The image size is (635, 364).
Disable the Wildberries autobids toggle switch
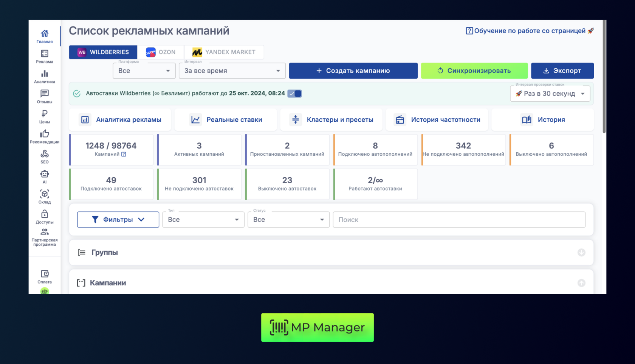click(x=294, y=93)
